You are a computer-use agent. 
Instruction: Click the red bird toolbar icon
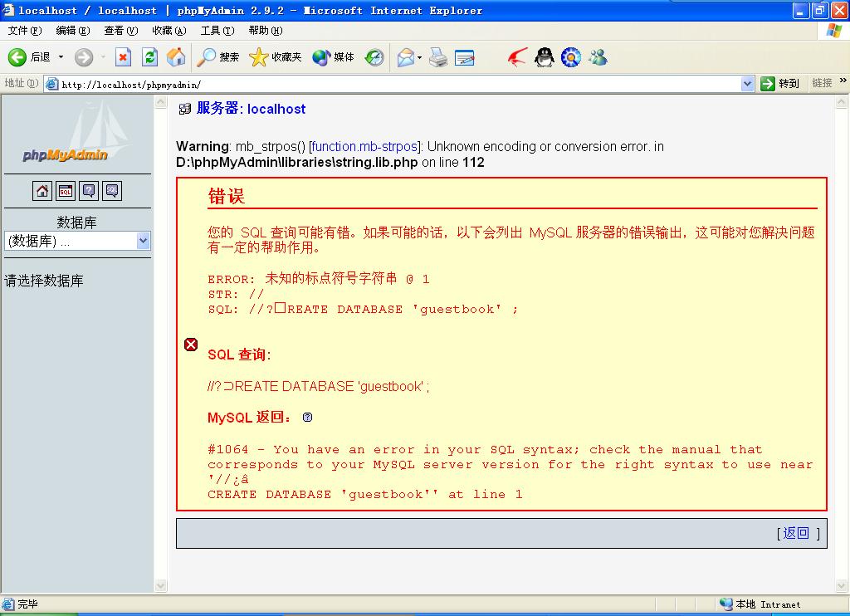click(517, 57)
